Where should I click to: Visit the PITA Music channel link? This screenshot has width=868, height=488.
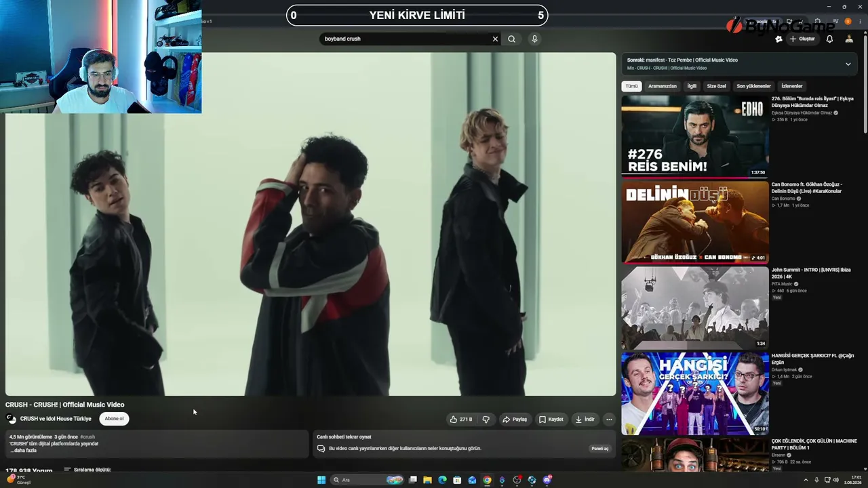coord(783,284)
